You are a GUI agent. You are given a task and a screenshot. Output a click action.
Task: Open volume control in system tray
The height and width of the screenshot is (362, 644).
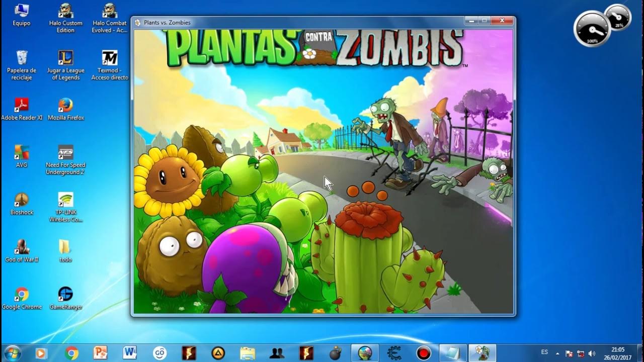(592, 353)
